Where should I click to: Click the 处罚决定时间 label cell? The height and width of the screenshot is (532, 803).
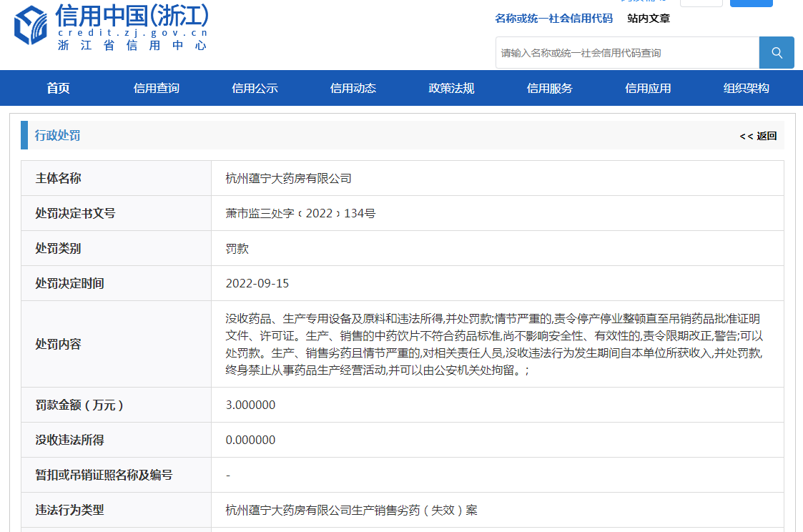117,283
